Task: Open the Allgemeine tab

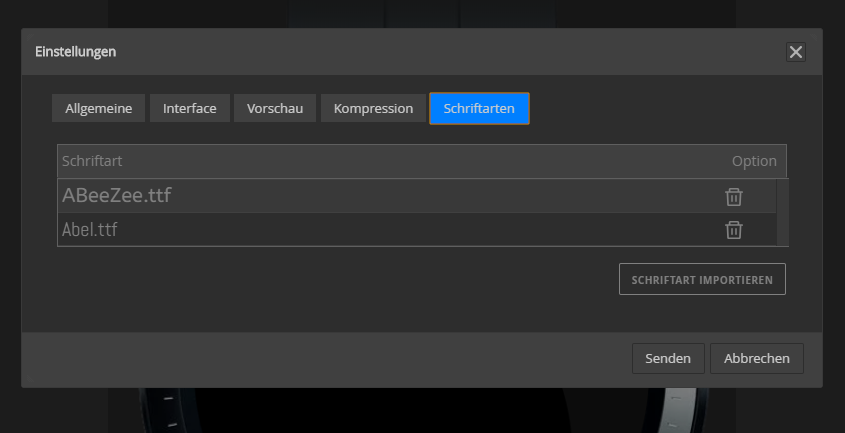Action: [99, 108]
